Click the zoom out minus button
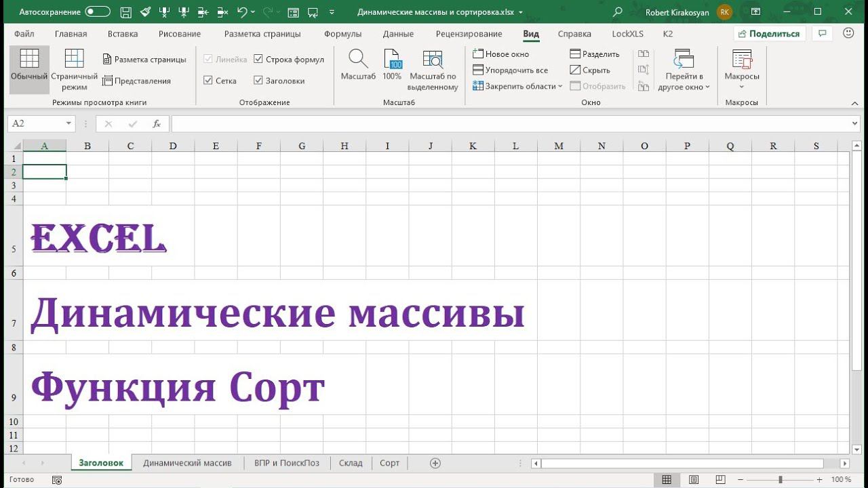The height and width of the screenshot is (488, 868). [x=741, y=480]
